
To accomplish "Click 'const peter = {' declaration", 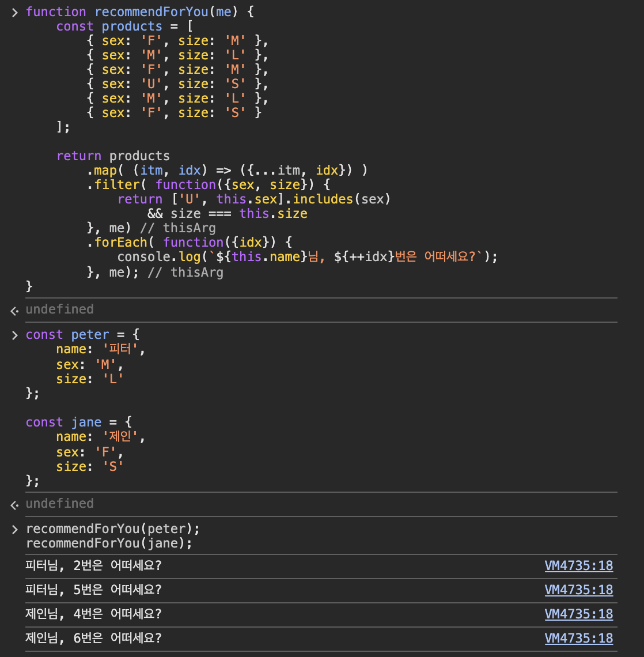I will click(82, 335).
